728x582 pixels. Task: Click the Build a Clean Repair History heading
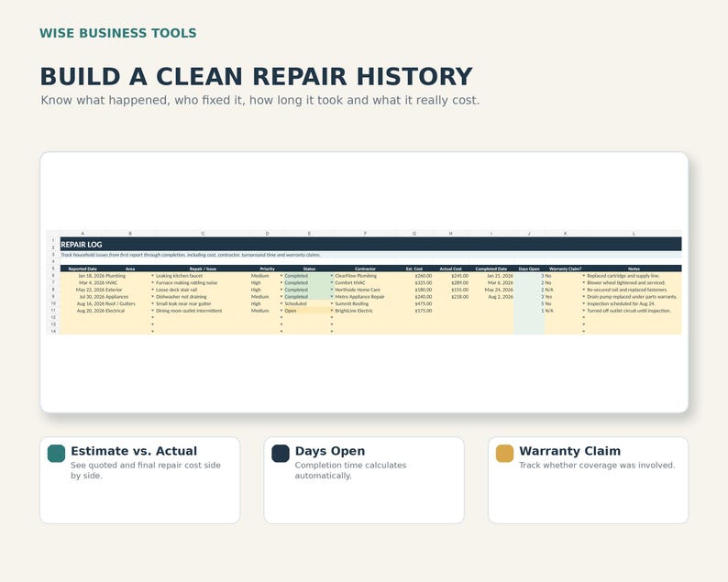(x=257, y=77)
